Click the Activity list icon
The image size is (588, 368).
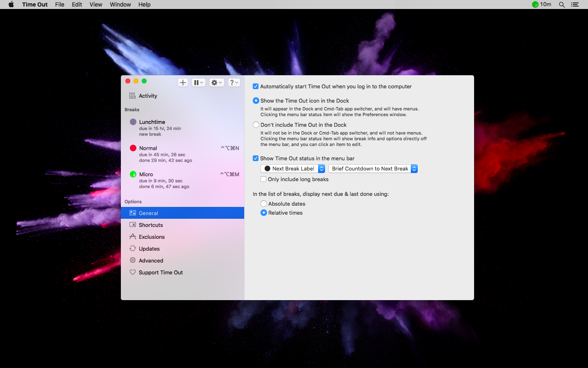point(132,95)
